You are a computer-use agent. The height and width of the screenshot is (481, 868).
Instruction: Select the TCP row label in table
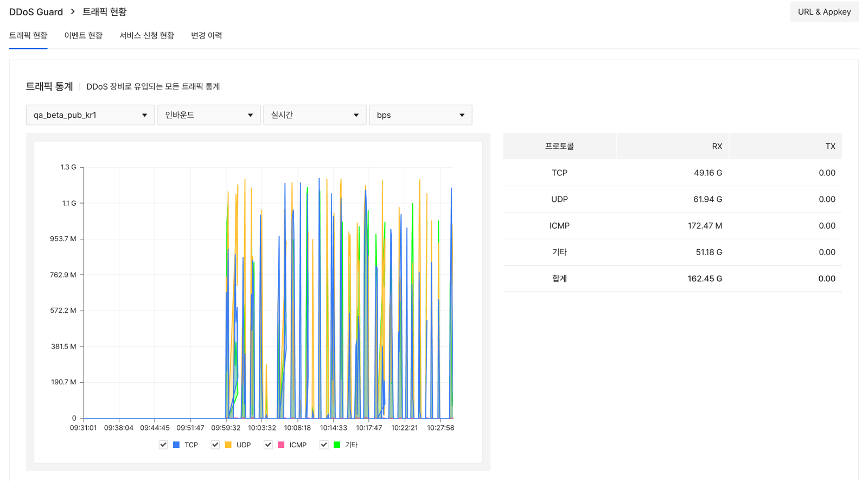coord(559,173)
